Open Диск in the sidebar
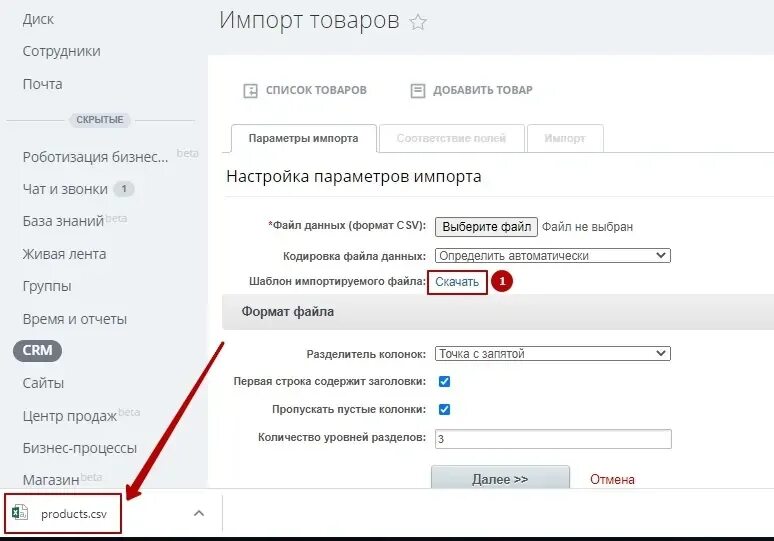This screenshot has width=774, height=541. [38, 19]
